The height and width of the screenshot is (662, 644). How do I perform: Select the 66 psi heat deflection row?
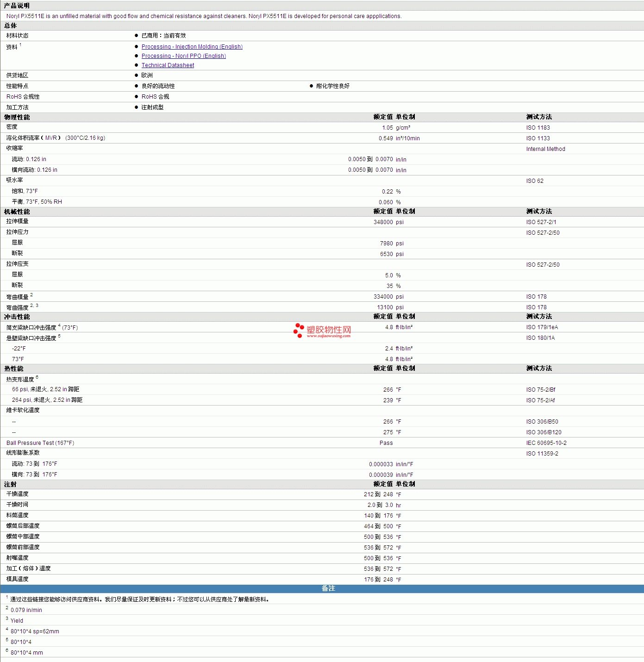tap(322, 390)
